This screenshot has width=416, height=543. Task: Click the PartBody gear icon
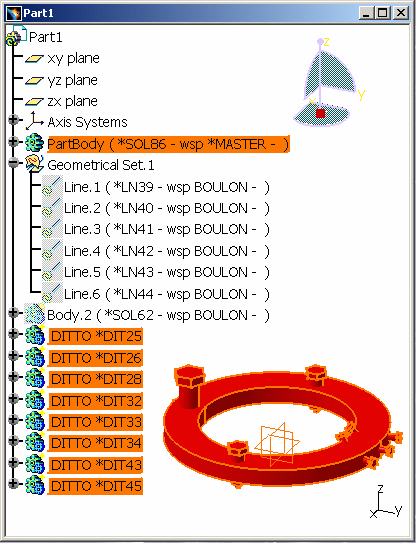(x=35, y=143)
